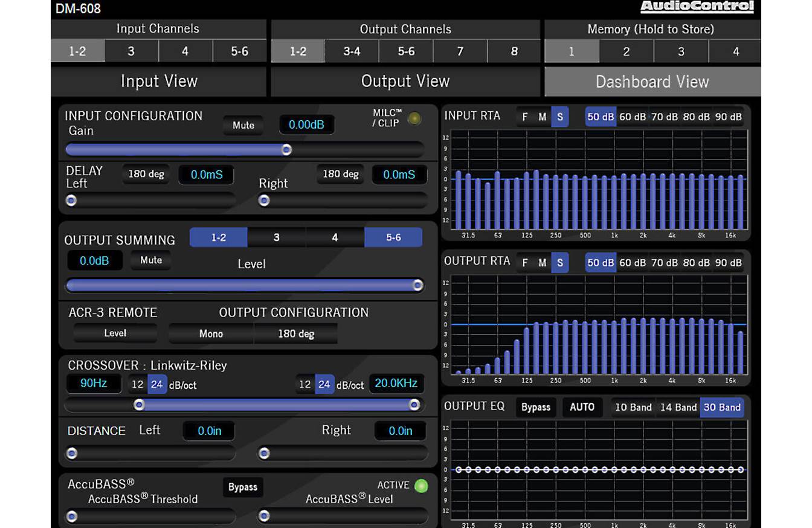Click the crossover 90Hz frequency field
Image resolution: width=812 pixels, height=528 pixels.
tap(94, 383)
